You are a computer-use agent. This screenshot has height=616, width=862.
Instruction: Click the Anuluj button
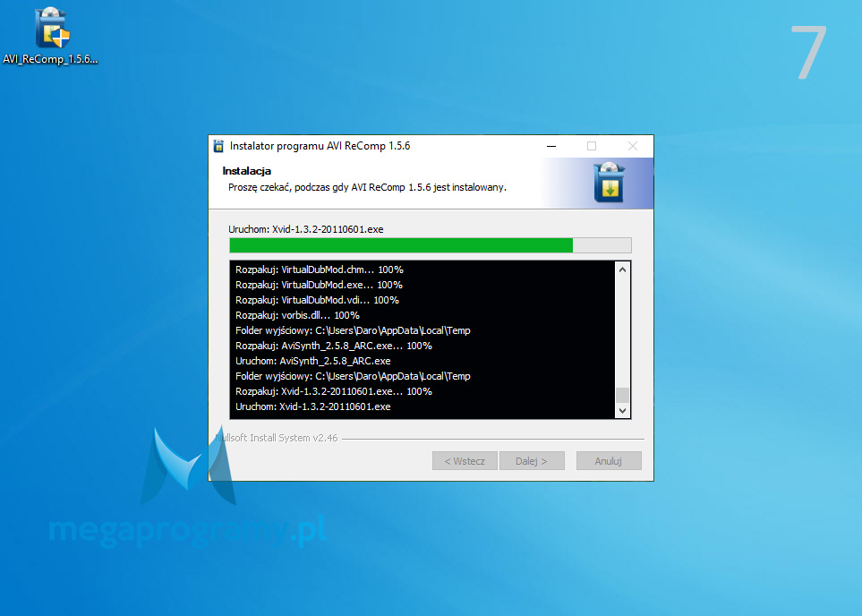point(609,461)
